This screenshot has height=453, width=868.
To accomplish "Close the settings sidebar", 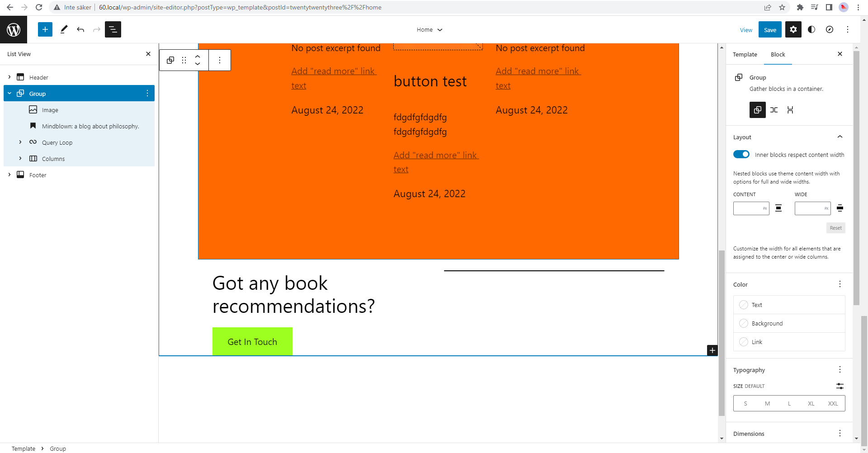I will pos(840,54).
